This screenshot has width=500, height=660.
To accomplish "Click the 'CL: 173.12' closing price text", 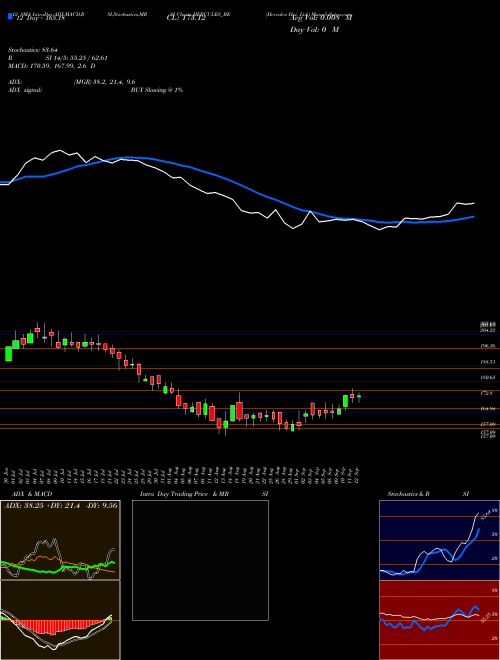I will 186,18.
